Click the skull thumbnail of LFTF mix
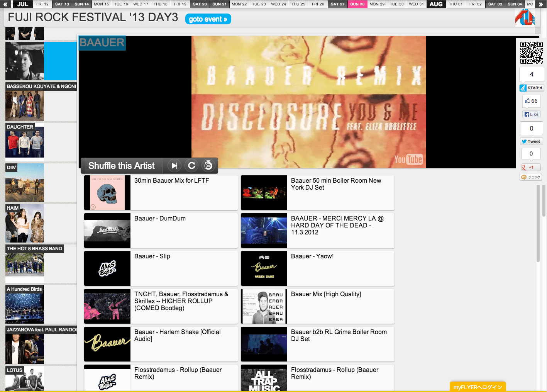 point(107,193)
